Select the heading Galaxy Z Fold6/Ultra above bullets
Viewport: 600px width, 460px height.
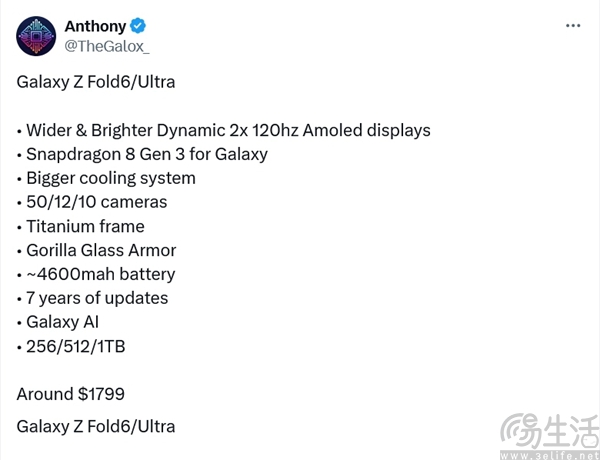(96, 82)
